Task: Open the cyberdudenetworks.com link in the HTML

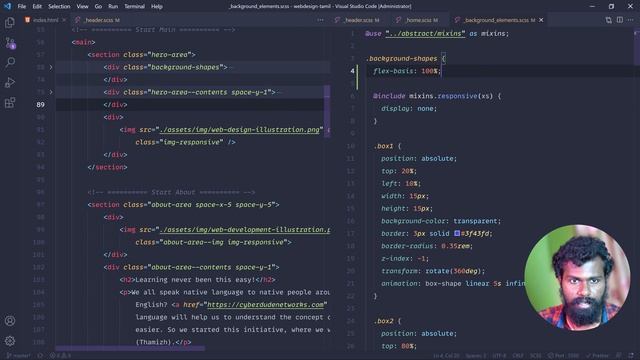Action: pyautogui.click(x=265, y=304)
